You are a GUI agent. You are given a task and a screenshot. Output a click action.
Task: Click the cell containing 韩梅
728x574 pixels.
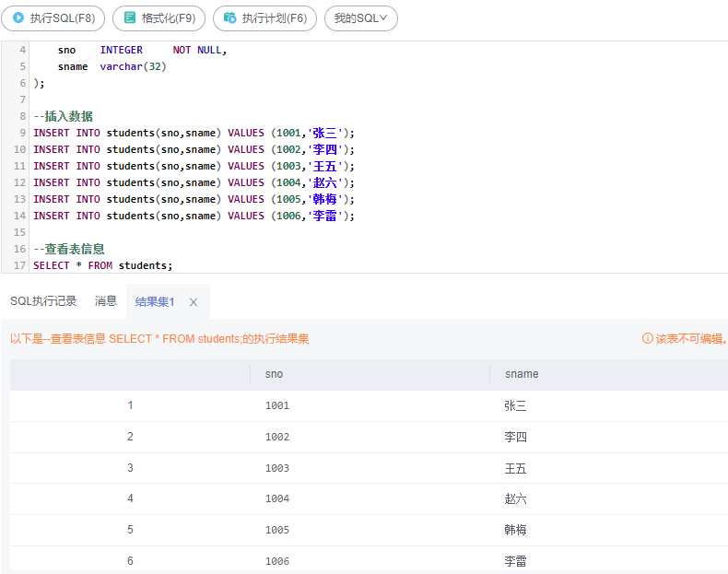point(515,530)
